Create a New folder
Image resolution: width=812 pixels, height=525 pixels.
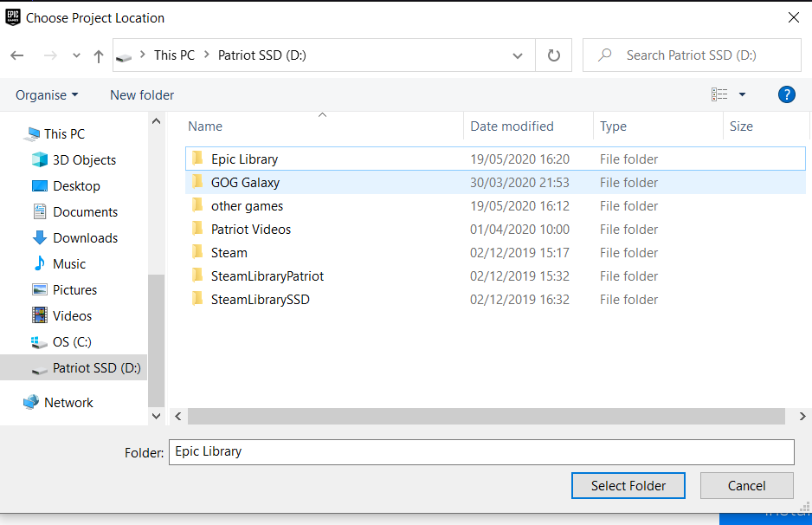(142, 94)
